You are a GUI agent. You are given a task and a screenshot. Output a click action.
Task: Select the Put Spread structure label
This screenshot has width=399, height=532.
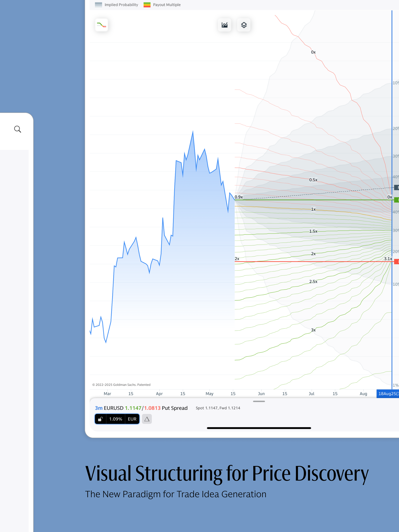(x=175, y=408)
